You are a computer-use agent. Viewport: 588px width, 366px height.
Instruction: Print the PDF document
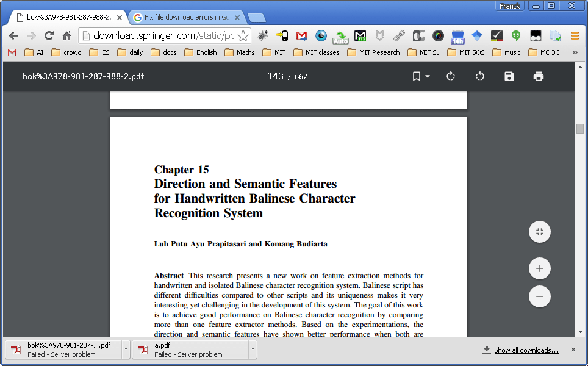pos(539,76)
